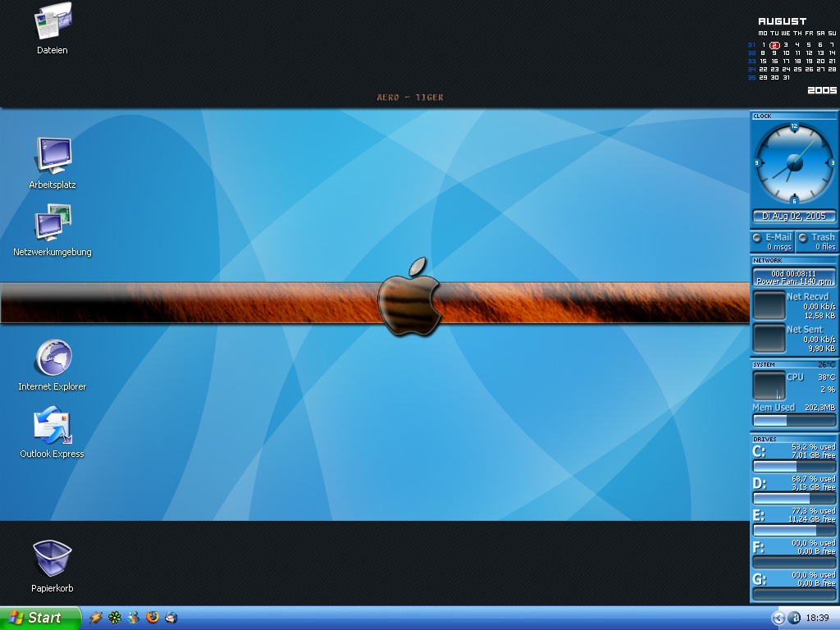Click the taskbar clock showing 18:39
Screen dimensions: 840x630
[x=818, y=618]
